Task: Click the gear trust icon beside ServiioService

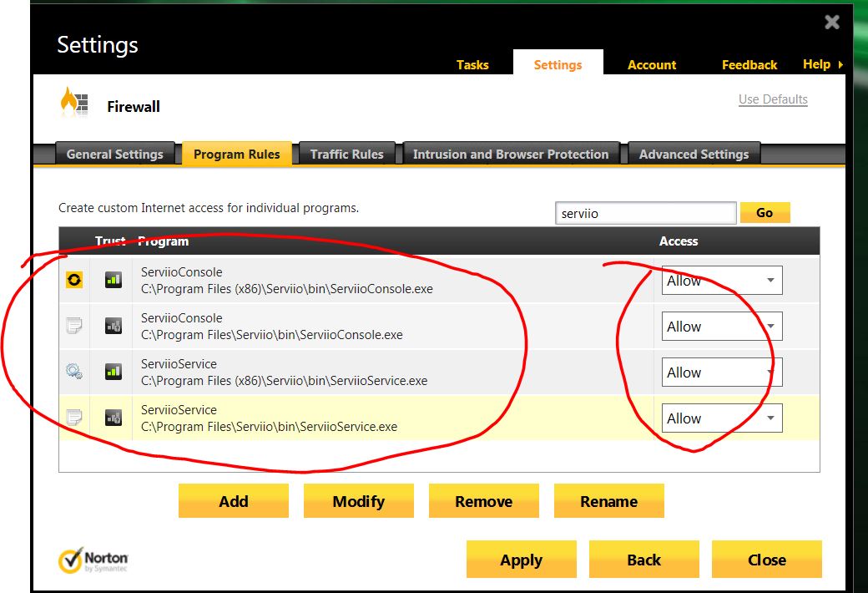Action: (73, 372)
